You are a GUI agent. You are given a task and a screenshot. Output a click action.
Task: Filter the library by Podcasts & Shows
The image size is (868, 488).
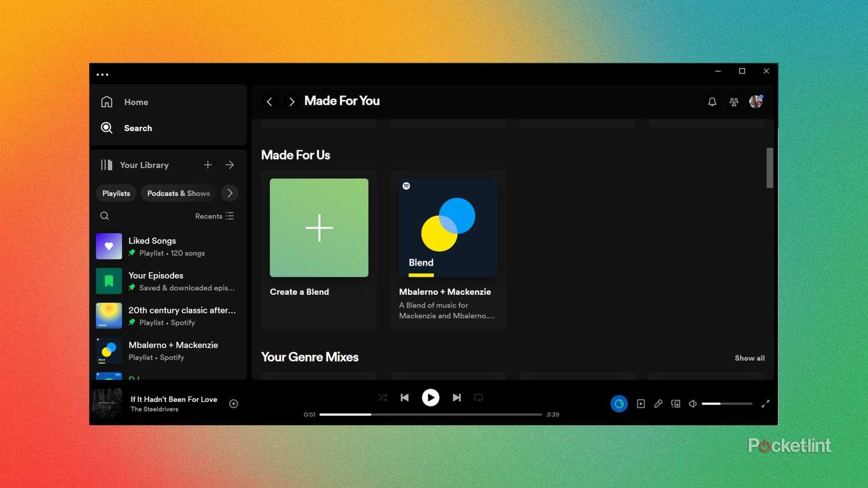[178, 193]
